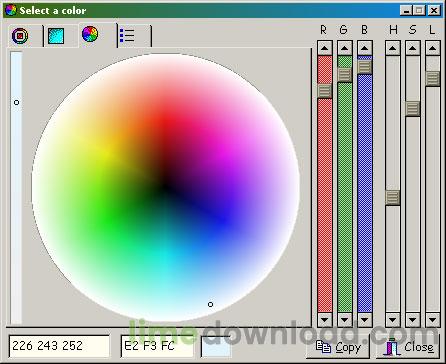Image resolution: width=446 pixels, height=364 pixels.
Task: Click the current color preview swatch
Action: pyautogui.click(x=216, y=347)
